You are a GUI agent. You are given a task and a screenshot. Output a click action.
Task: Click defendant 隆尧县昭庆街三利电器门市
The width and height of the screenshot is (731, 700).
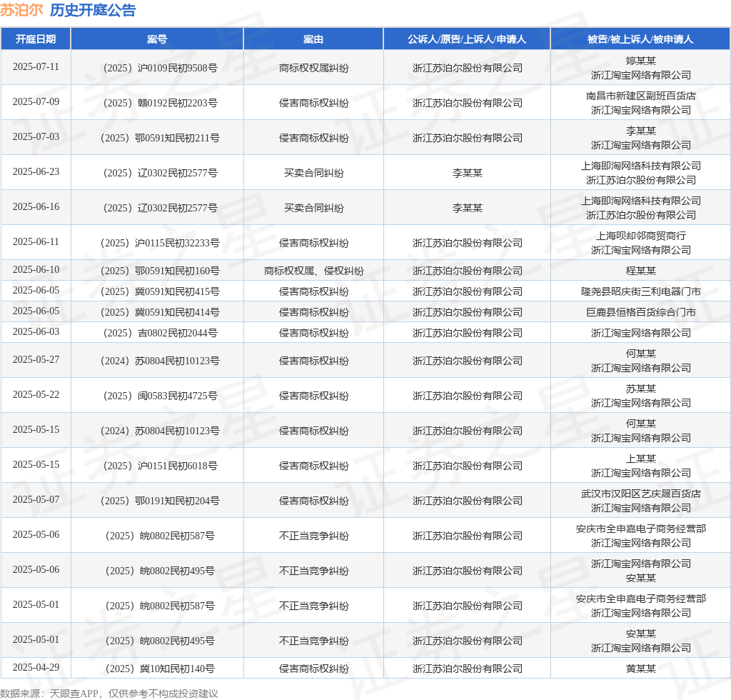coord(640,291)
